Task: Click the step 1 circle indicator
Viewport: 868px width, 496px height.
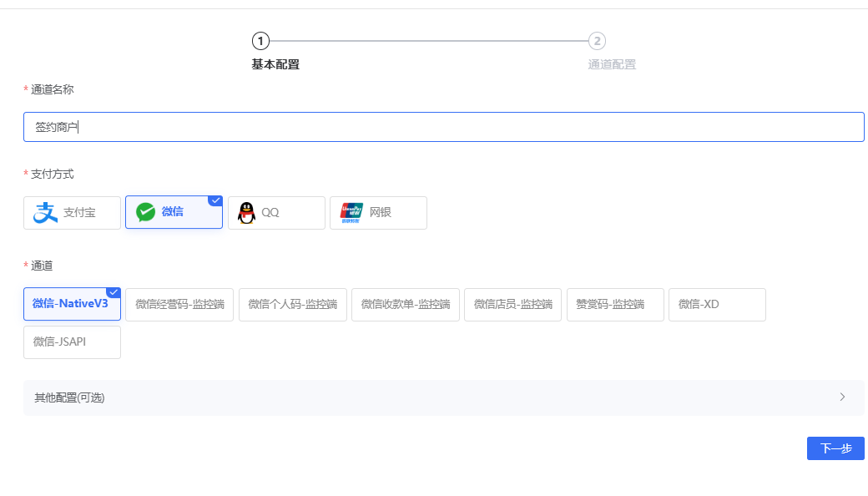Action: (x=261, y=40)
